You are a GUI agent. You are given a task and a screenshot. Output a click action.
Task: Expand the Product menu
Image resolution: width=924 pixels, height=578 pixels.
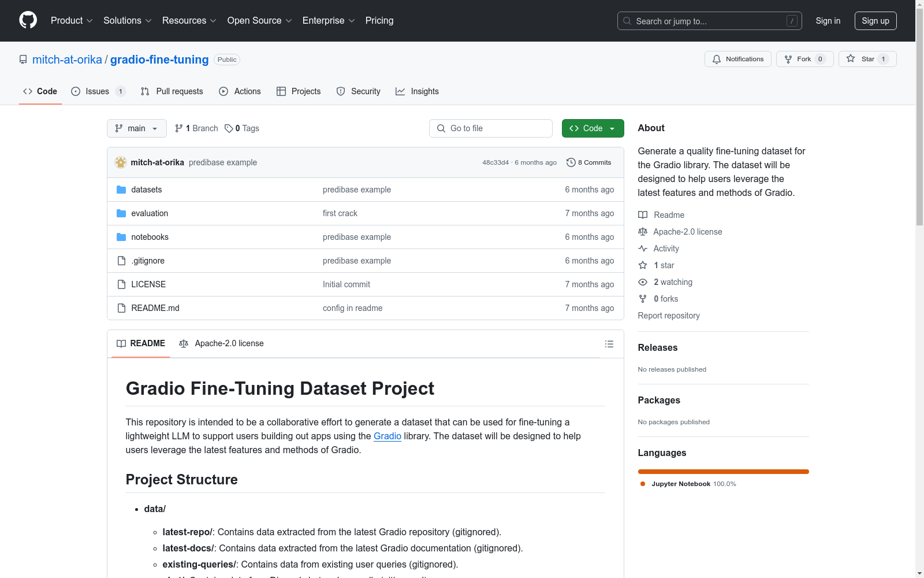point(72,21)
